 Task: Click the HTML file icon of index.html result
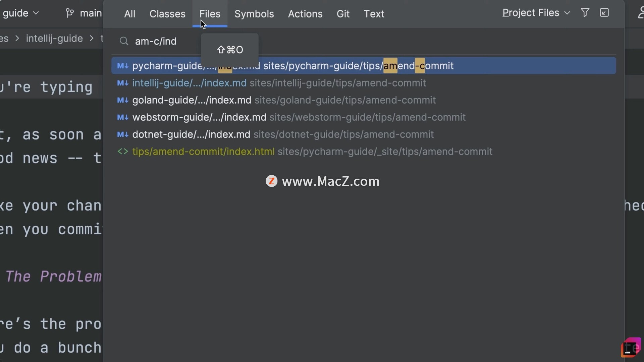122,152
